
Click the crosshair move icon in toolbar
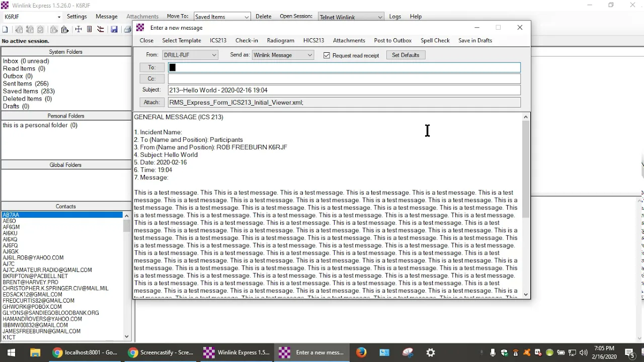point(78,30)
